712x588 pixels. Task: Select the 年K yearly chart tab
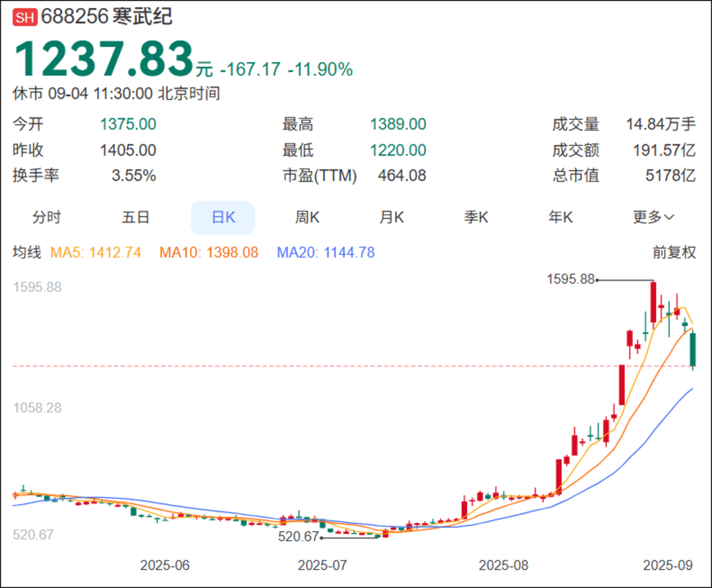point(560,217)
